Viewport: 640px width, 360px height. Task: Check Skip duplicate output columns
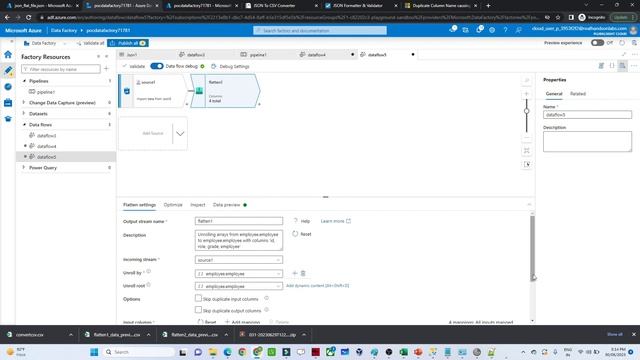[x=198, y=310]
